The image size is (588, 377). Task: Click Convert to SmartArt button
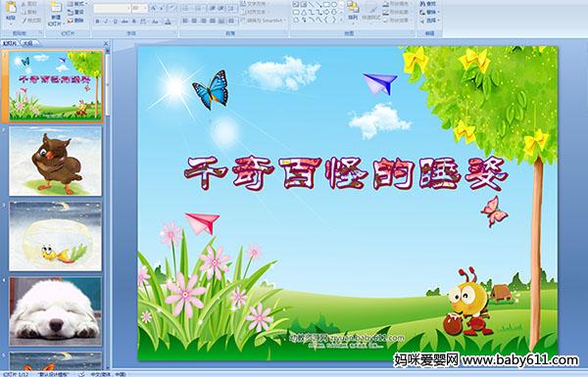tap(264, 21)
